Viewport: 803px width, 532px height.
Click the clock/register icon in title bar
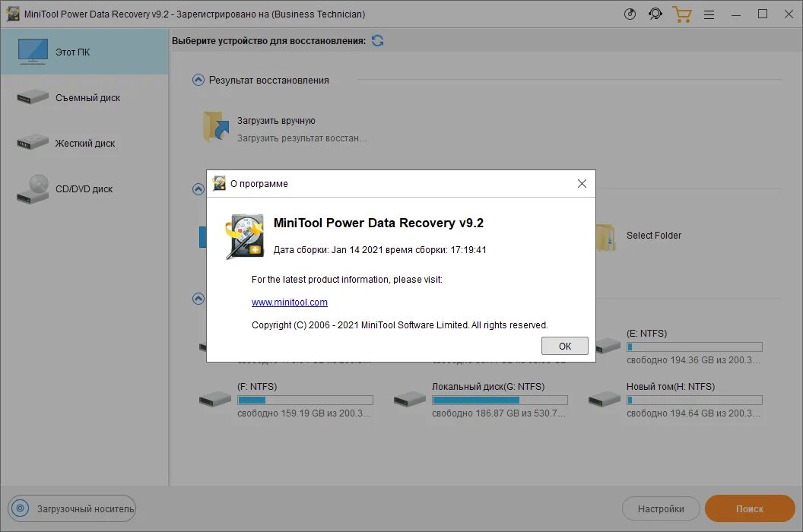630,14
